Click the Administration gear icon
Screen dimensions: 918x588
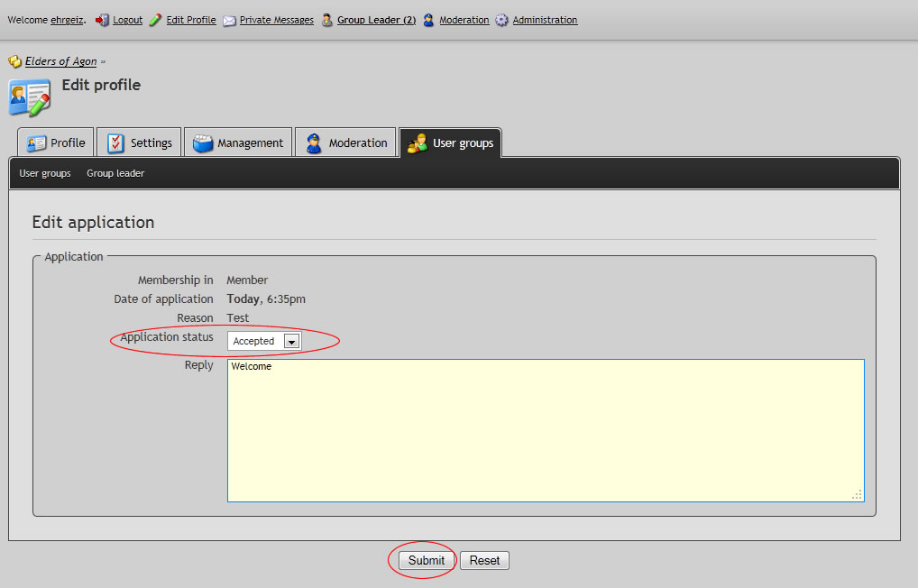click(502, 20)
